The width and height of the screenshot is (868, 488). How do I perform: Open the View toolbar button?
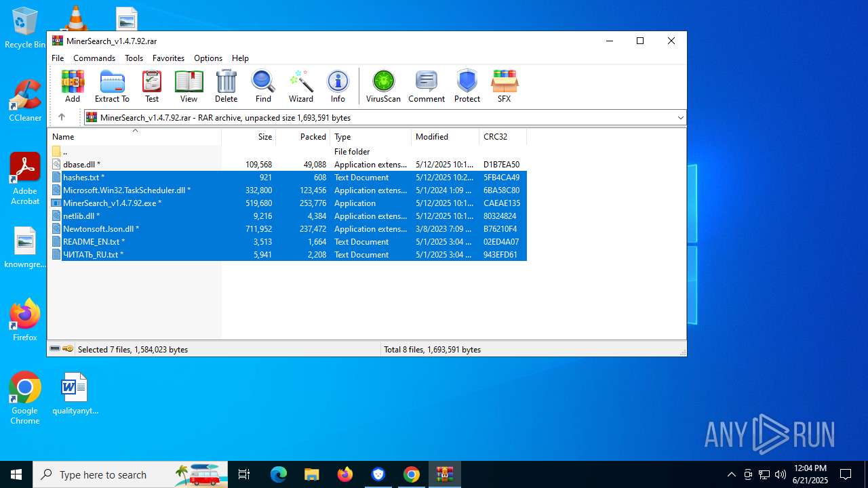point(189,86)
